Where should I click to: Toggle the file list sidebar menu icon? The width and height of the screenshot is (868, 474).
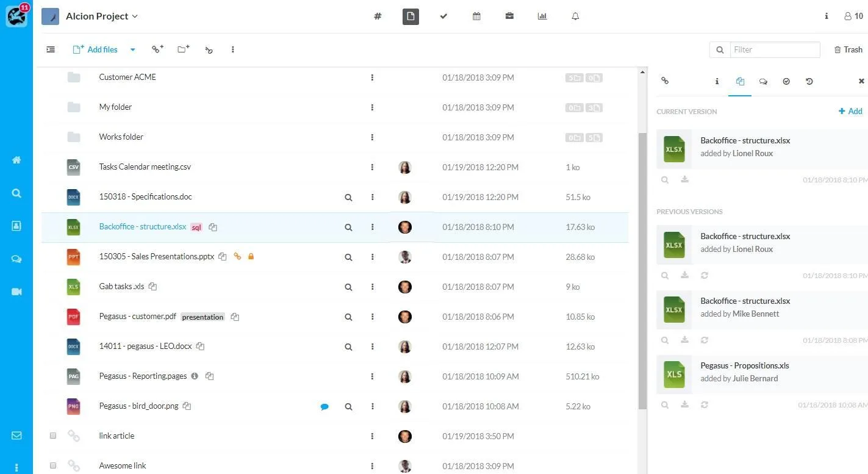pos(51,49)
